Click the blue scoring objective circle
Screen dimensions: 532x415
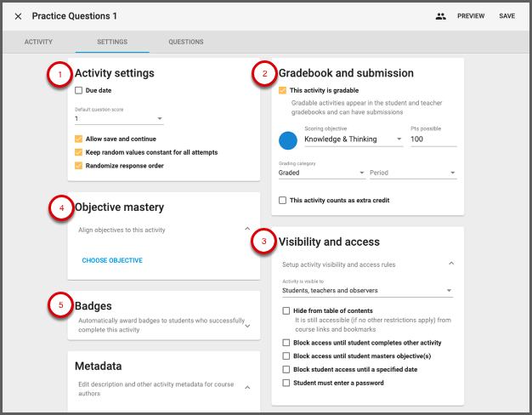click(x=288, y=139)
